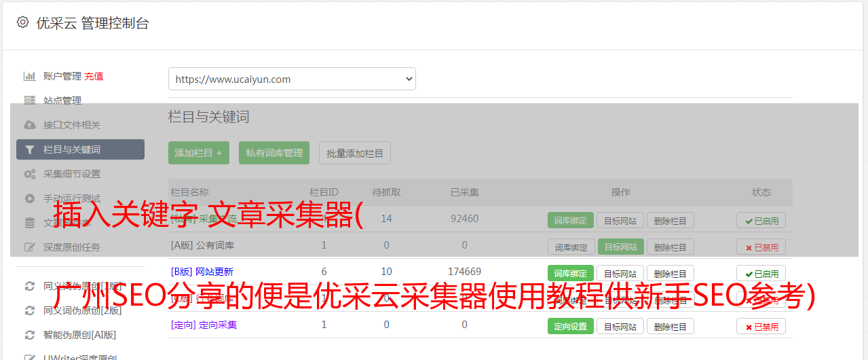Click the 已采集 column header
The image size is (868, 360).
coord(464,192)
